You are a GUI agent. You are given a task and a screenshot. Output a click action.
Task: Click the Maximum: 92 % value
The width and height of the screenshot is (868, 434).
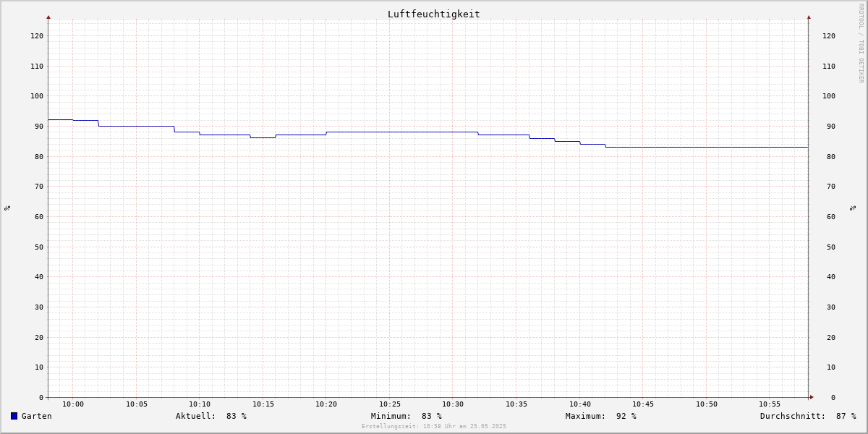(x=601, y=416)
